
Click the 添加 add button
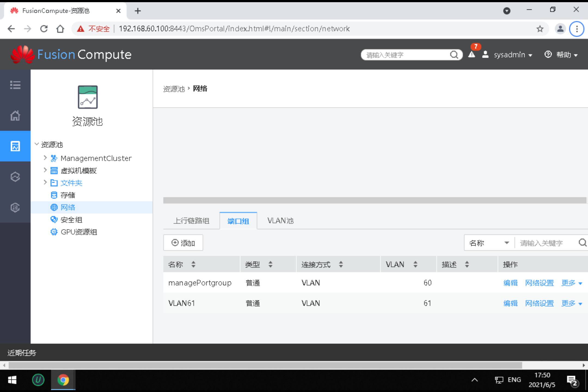(183, 243)
